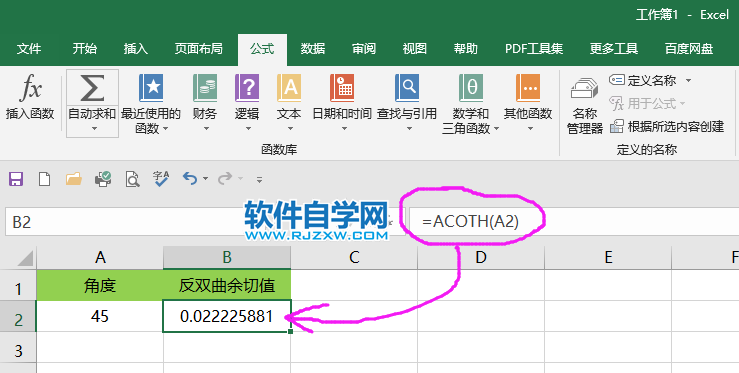Switch to the Page Layout (页面布局) tab

click(198, 49)
